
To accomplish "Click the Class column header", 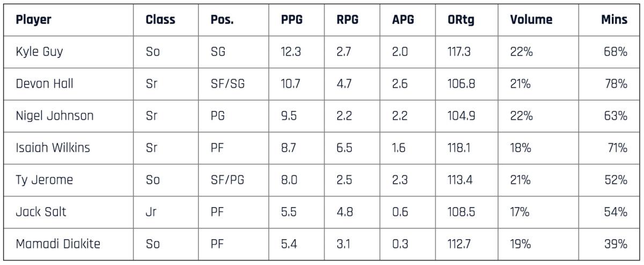I will click(160, 20).
